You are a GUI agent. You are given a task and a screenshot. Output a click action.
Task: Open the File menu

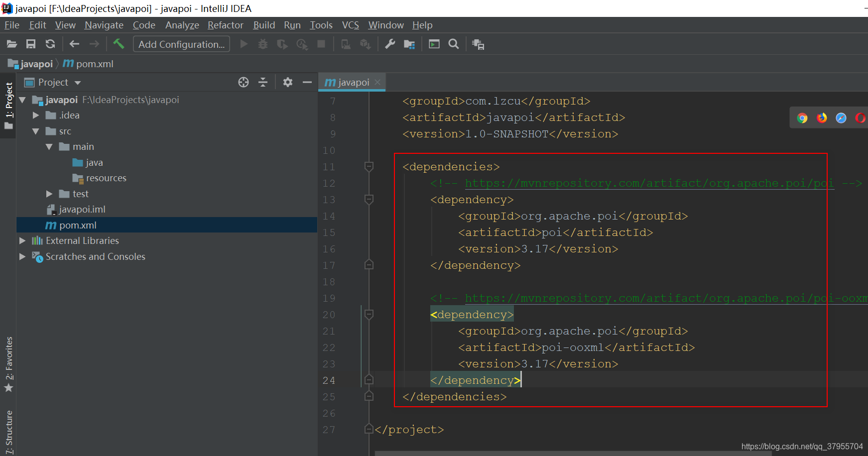[12, 25]
